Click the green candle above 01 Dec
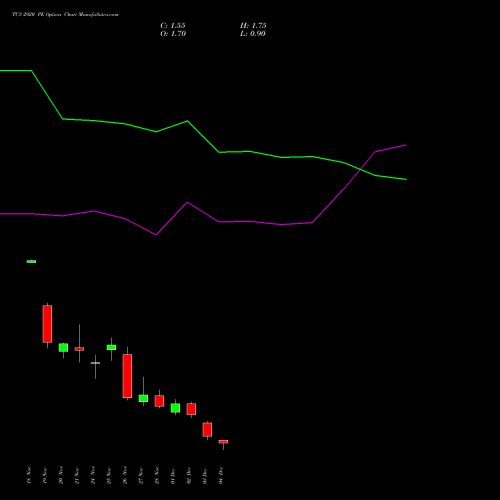This screenshot has width=500, height=500. (175, 408)
